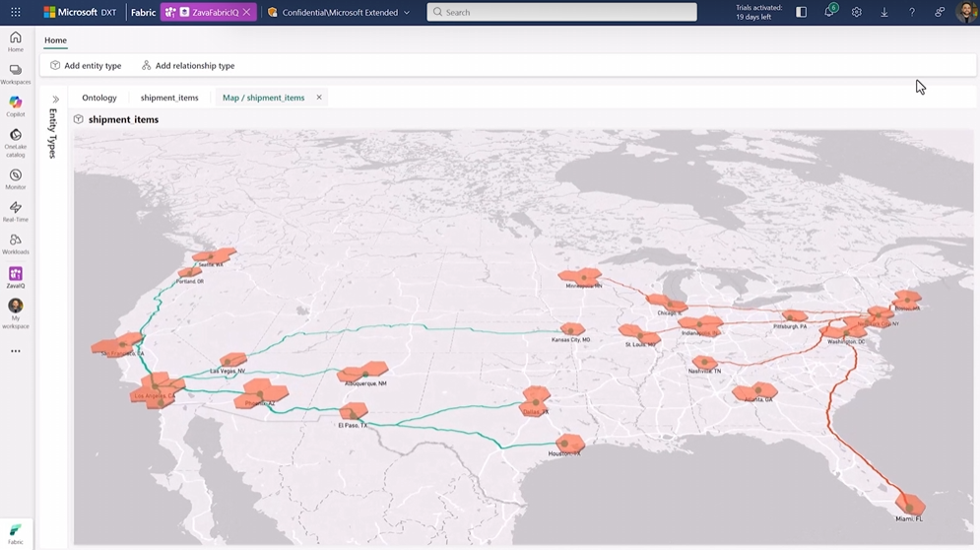Open the help question mark icon
980x550 pixels.
click(912, 13)
